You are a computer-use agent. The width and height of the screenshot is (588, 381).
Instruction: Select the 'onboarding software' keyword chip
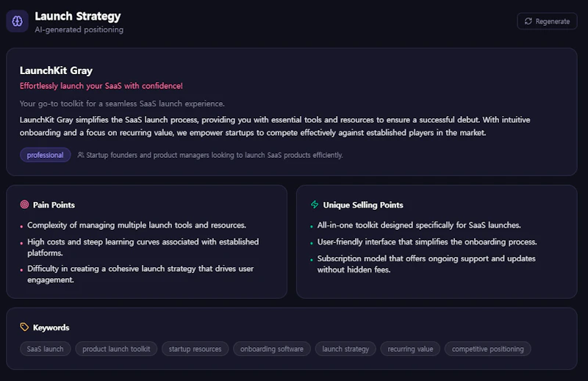tap(272, 349)
